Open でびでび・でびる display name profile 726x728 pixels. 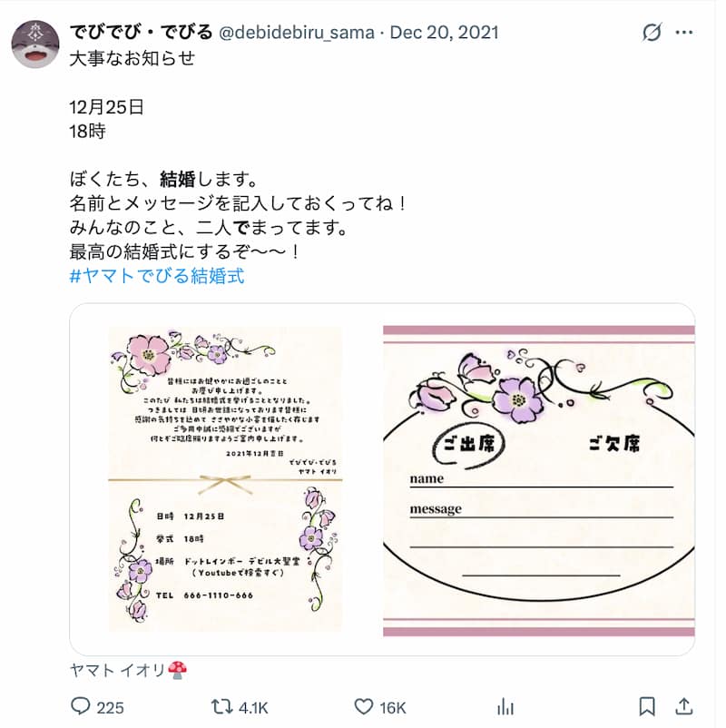click(x=141, y=32)
